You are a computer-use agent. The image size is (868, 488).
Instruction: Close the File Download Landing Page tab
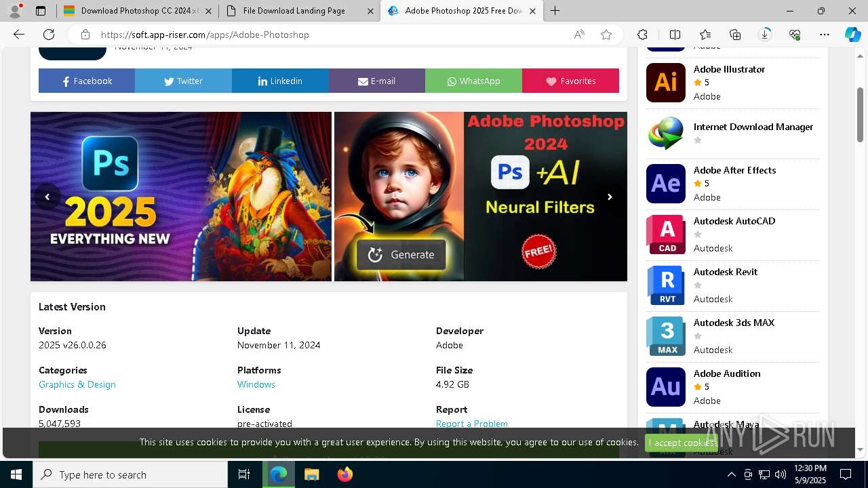point(370,11)
